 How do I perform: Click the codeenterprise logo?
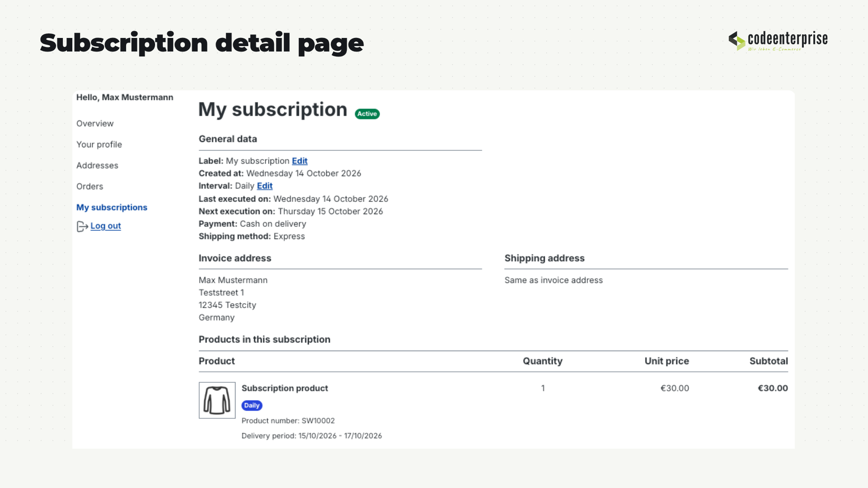click(x=778, y=41)
